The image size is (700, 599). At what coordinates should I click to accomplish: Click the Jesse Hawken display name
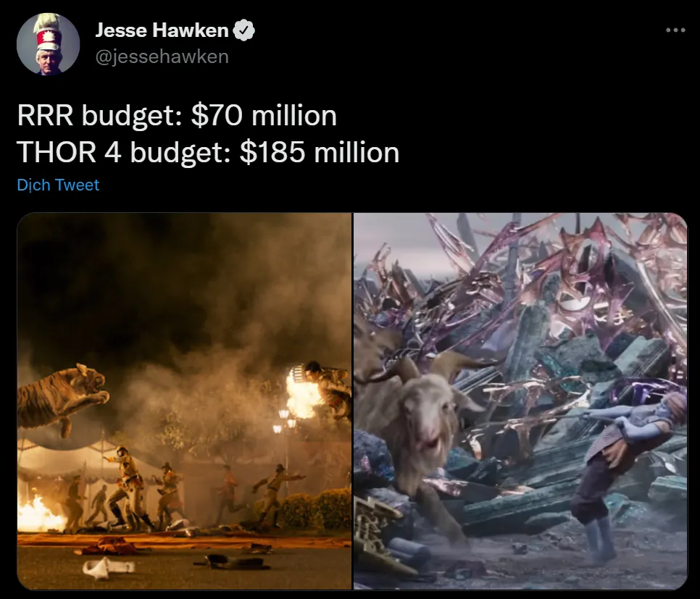click(162, 30)
